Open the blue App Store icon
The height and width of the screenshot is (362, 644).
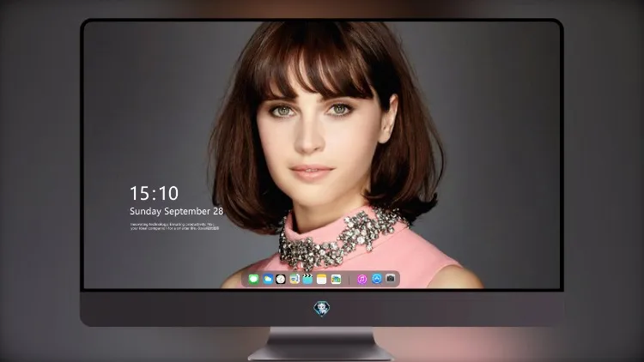[x=377, y=279]
